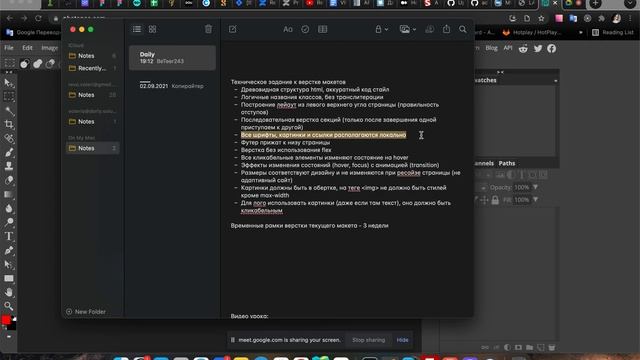Viewport: 640px width, 360px height.
Task: Select the Path Select tool
Action: 9,264
